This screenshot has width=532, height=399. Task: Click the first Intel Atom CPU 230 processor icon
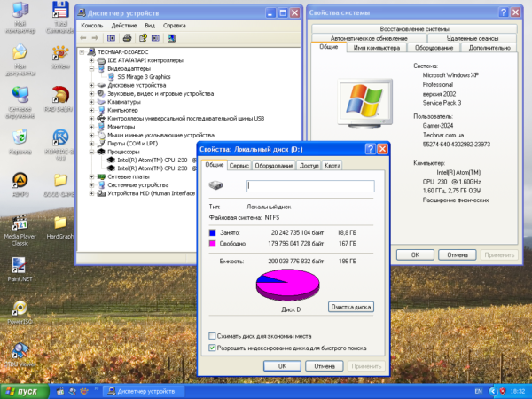tap(112, 160)
